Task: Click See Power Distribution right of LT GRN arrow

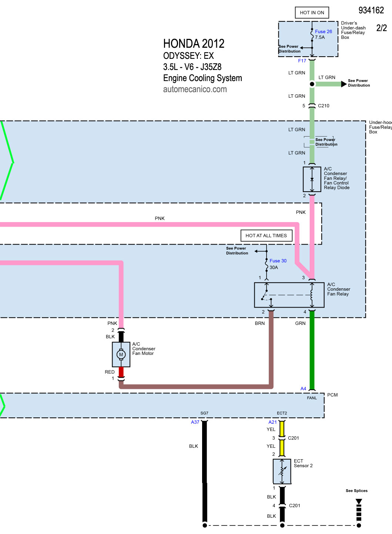Action: [x=359, y=83]
